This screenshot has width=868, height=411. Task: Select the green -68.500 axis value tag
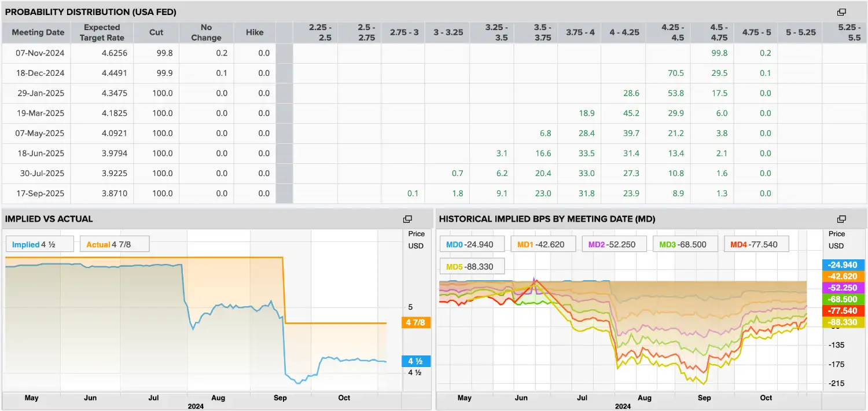point(844,299)
